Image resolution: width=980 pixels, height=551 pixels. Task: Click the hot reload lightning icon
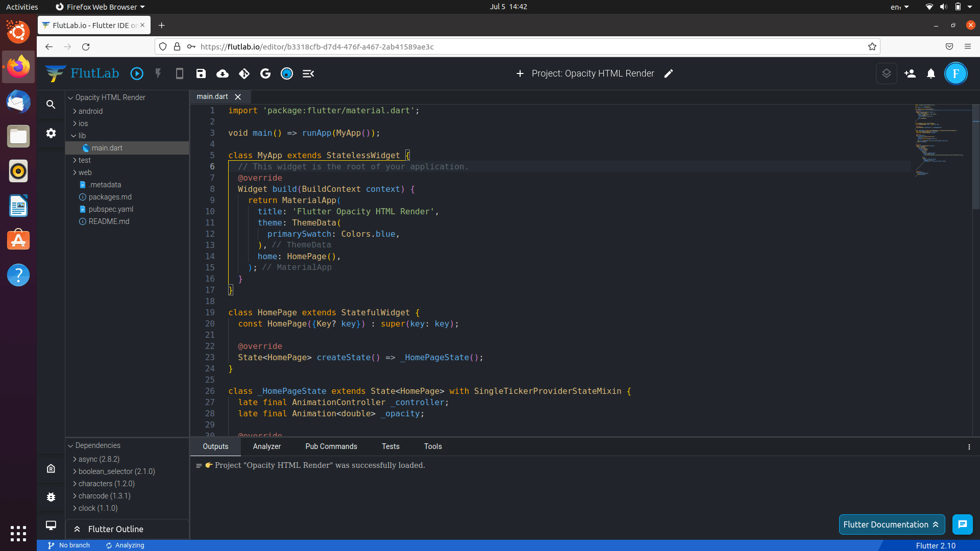(158, 73)
